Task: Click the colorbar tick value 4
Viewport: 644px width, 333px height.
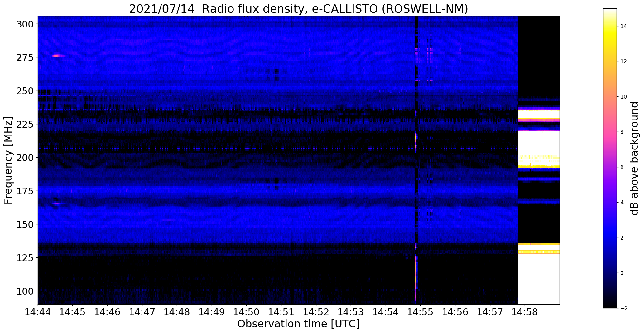Action: tap(622, 203)
